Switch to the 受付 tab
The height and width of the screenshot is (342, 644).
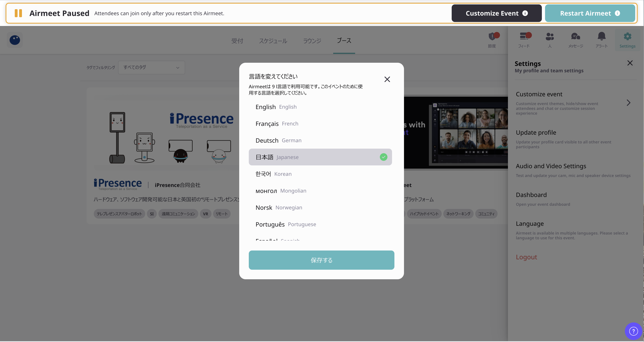click(237, 41)
